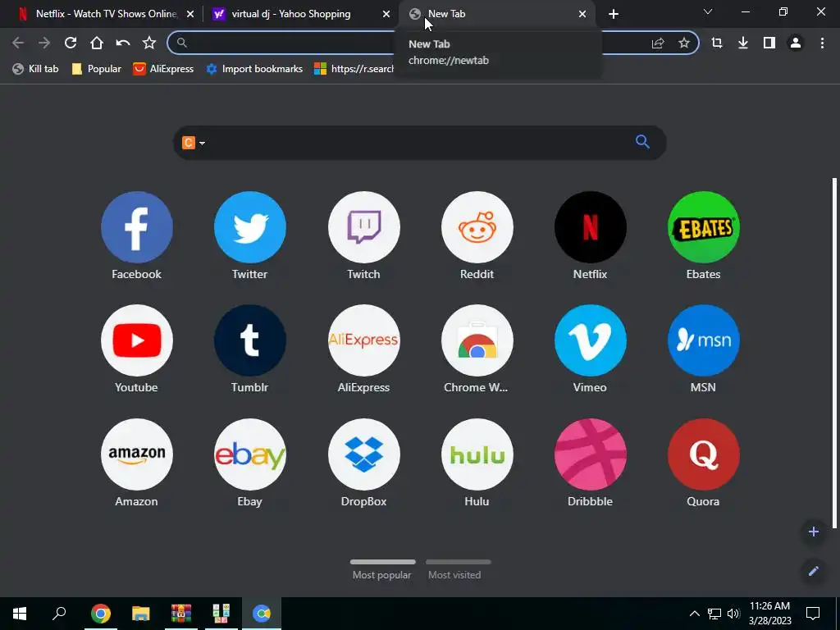Click the star icon next to home
The height and width of the screenshot is (630, 840).
point(149,43)
